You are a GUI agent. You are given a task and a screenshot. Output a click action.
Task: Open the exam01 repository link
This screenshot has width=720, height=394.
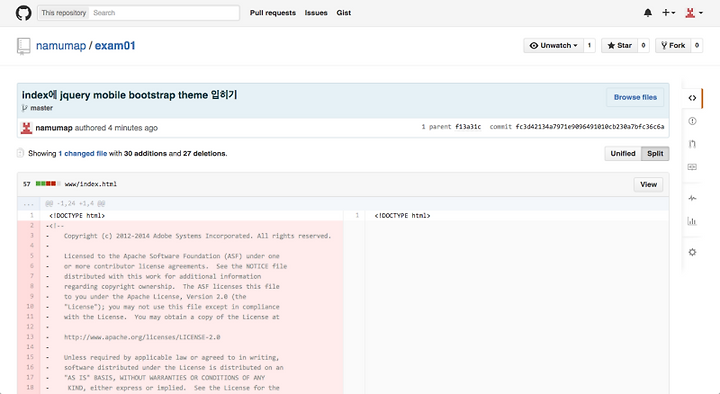(115, 46)
